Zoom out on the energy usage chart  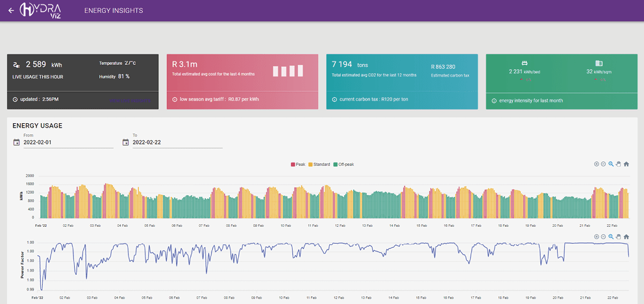pyautogui.click(x=603, y=164)
